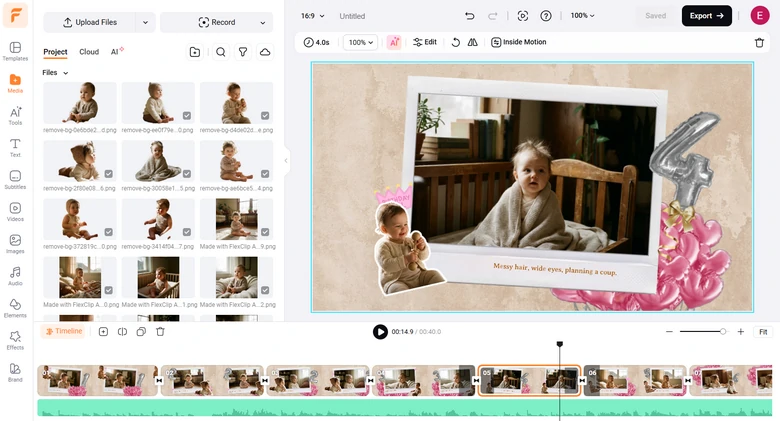The height and width of the screenshot is (421, 780).
Task: Open the Text sidebar panel
Action: pyautogui.click(x=15, y=147)
